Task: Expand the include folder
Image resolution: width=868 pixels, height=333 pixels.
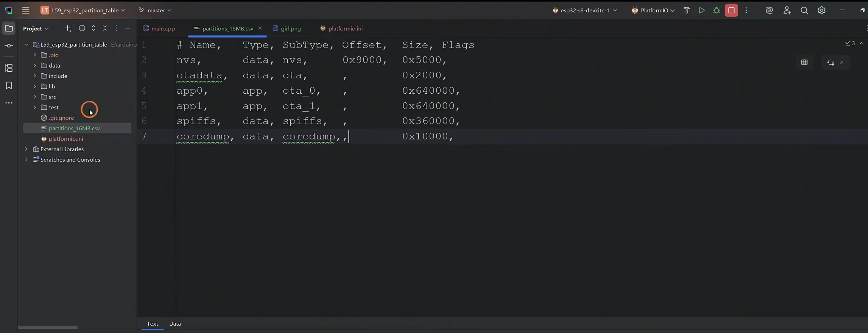Action: pyautogui.click(x=35, y=76)
